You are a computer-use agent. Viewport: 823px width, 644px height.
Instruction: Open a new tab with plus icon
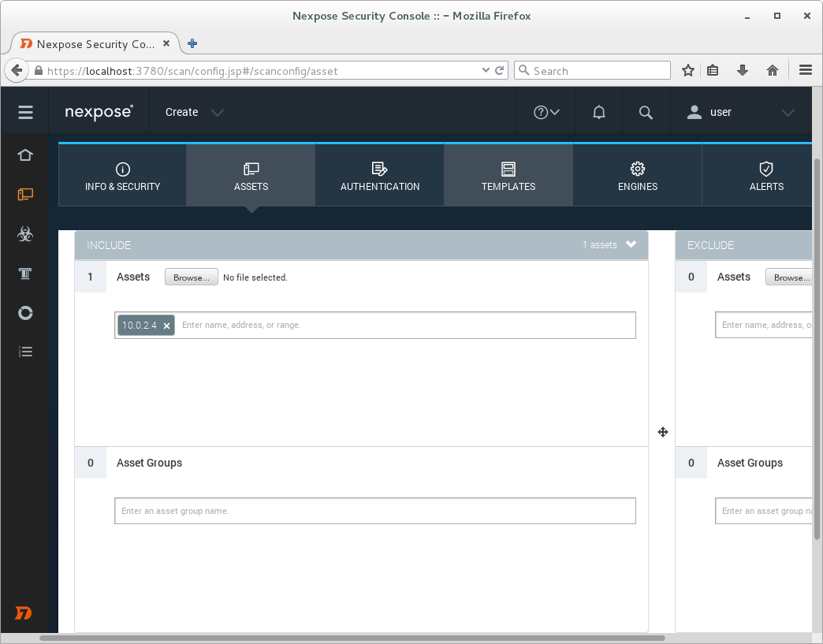pyautogui.click(x=192, y=43)
